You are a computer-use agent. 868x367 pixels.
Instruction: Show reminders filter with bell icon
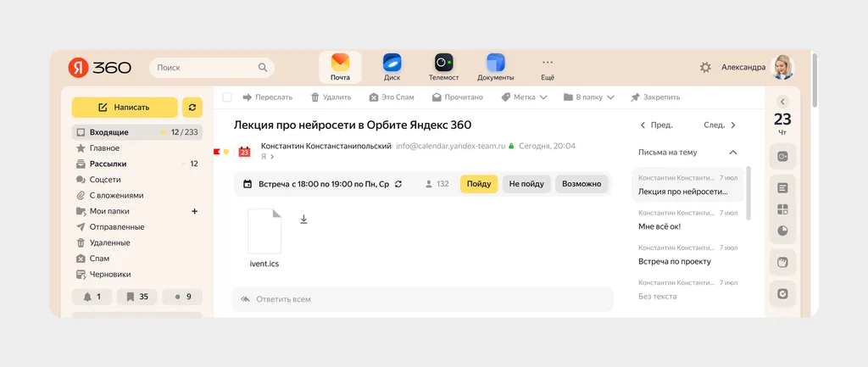click(92, 297)
